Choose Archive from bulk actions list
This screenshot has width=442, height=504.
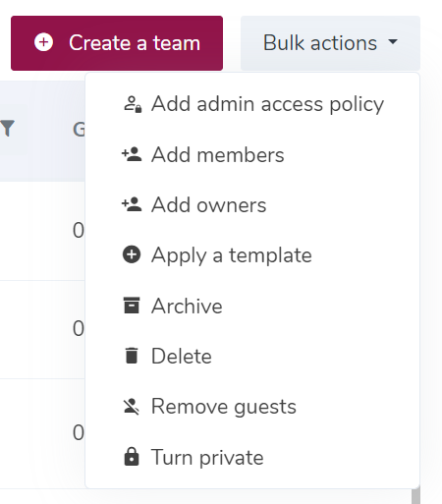point(252,306)
